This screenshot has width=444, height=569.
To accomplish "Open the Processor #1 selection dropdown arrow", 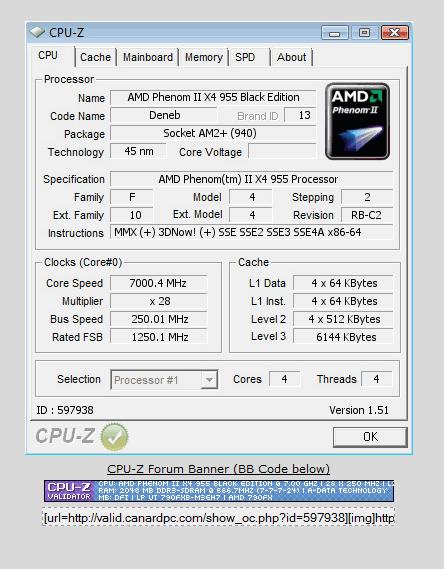I will 209,380.
